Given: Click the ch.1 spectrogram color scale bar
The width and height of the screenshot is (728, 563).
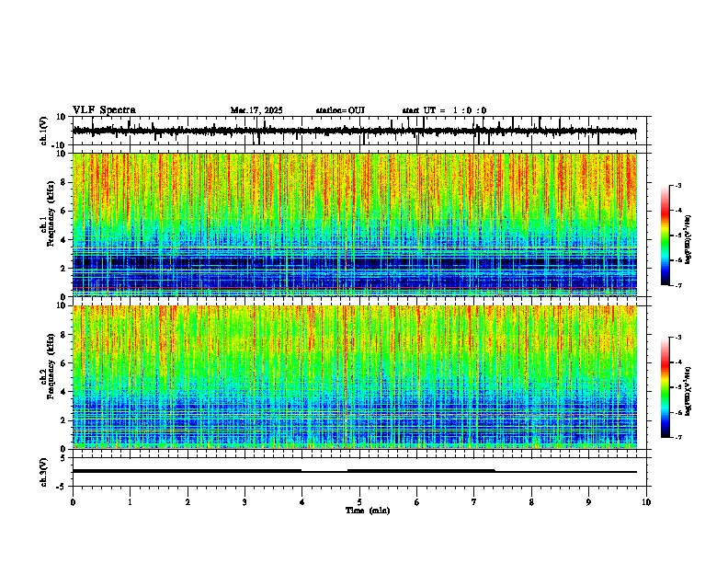Looking at the screenshot, I should pos(665,236).
